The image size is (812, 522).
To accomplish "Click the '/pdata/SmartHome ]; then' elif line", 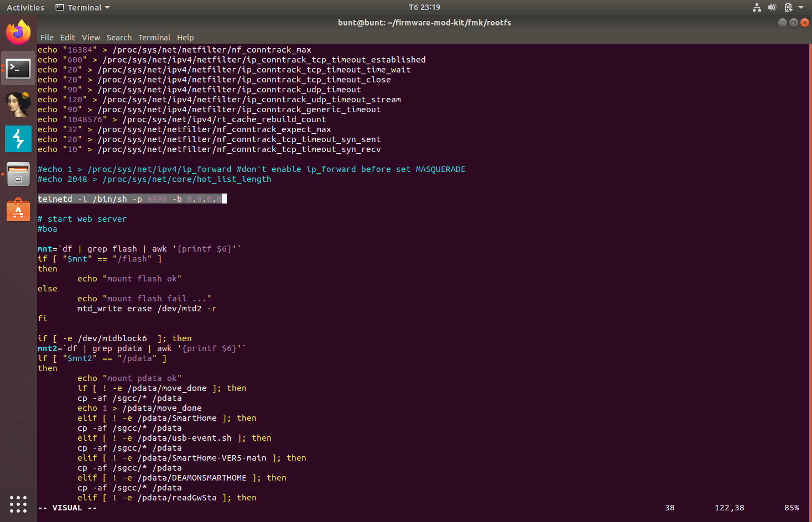I will point(167,418).
